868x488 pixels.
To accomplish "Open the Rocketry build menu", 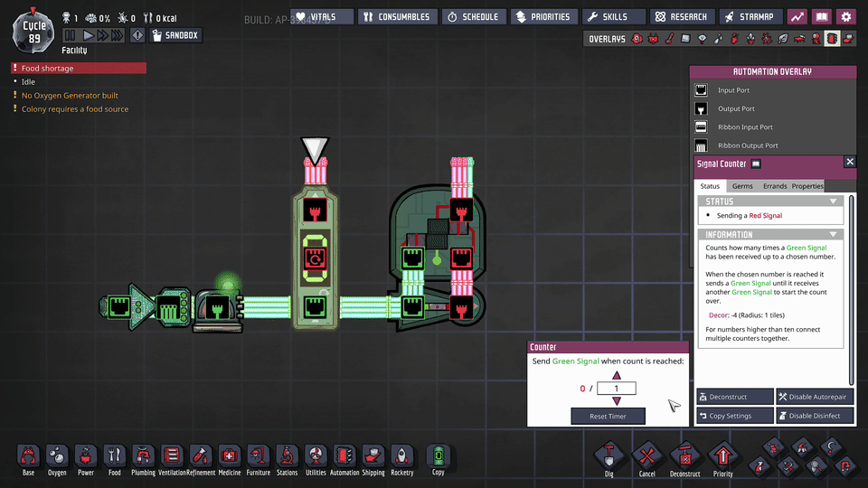I will pos(401,456).
